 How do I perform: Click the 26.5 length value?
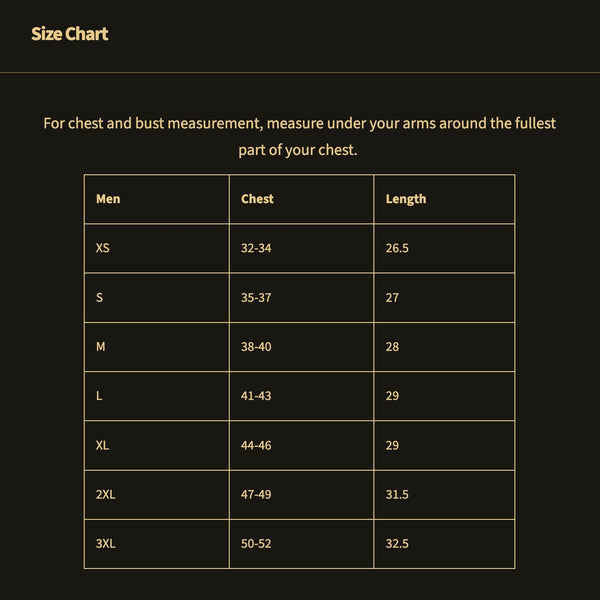tap(397, 248)
